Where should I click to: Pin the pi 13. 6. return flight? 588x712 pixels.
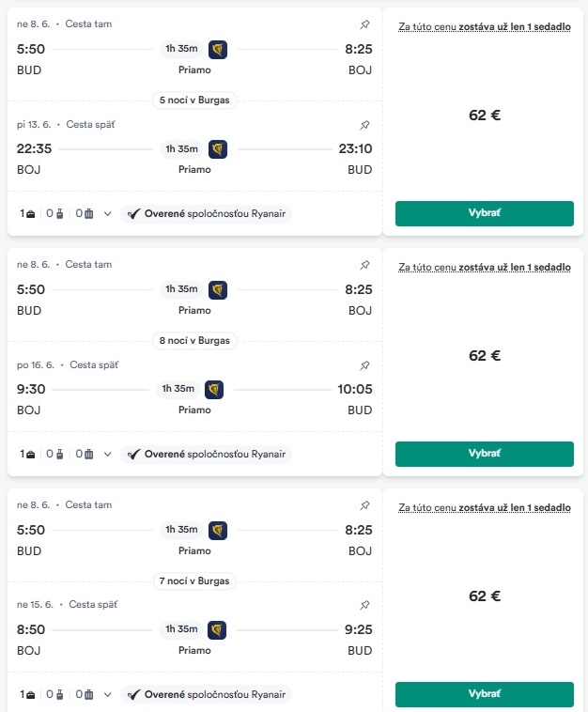pos(364,125)
